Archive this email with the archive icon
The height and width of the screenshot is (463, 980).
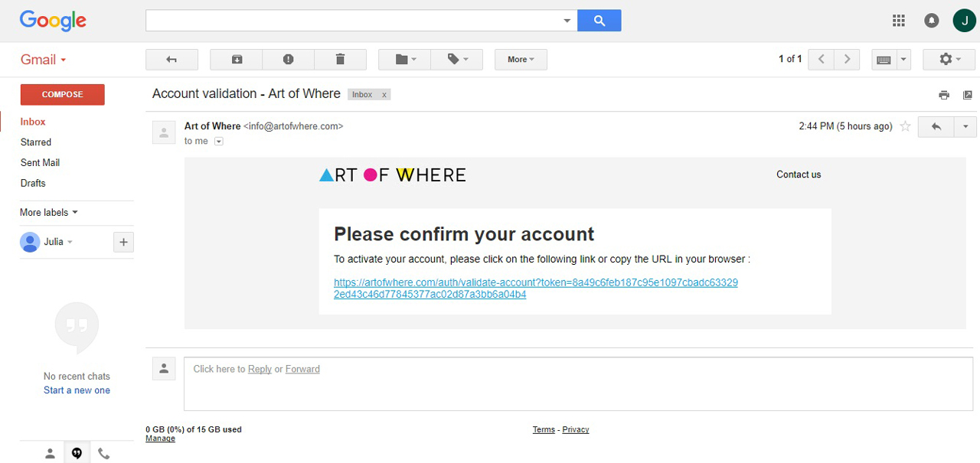[x=237, y=60]
